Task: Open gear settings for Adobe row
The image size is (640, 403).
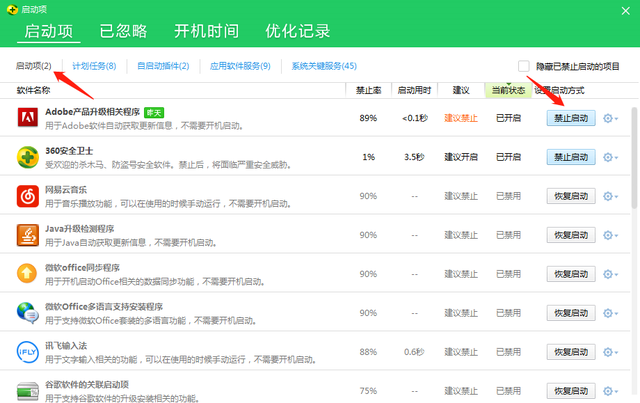Action: (610, 118)
